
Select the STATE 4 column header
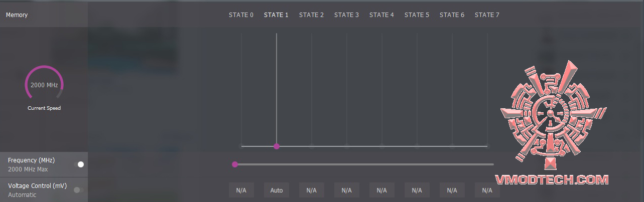[x=382, y=15]
